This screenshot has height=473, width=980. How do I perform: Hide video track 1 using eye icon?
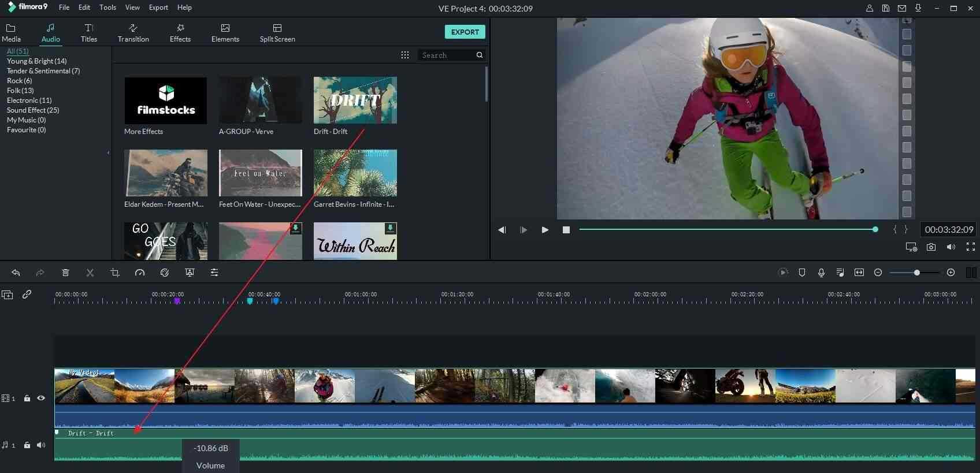click(41, 398)
